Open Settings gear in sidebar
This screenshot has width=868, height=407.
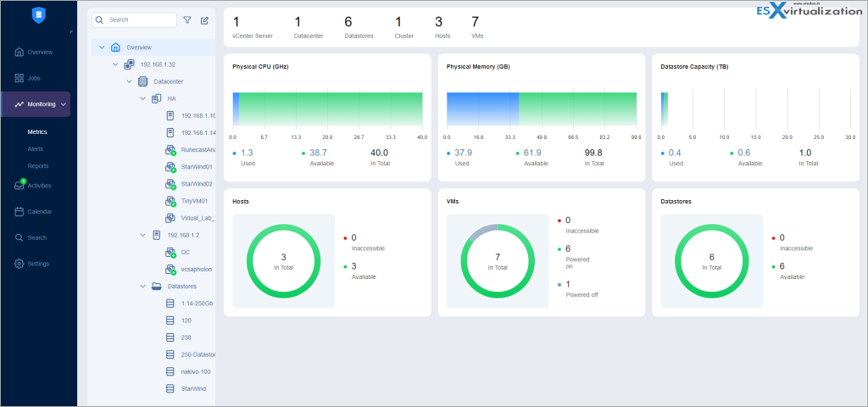(34, 264)
